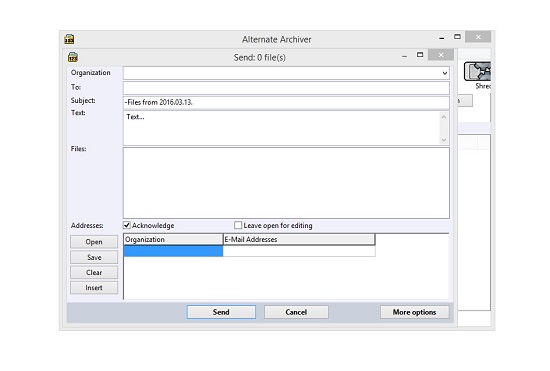Expand the Organization dropdown arrow
This screenshot has height=371, width=550.
pos(444,73)
